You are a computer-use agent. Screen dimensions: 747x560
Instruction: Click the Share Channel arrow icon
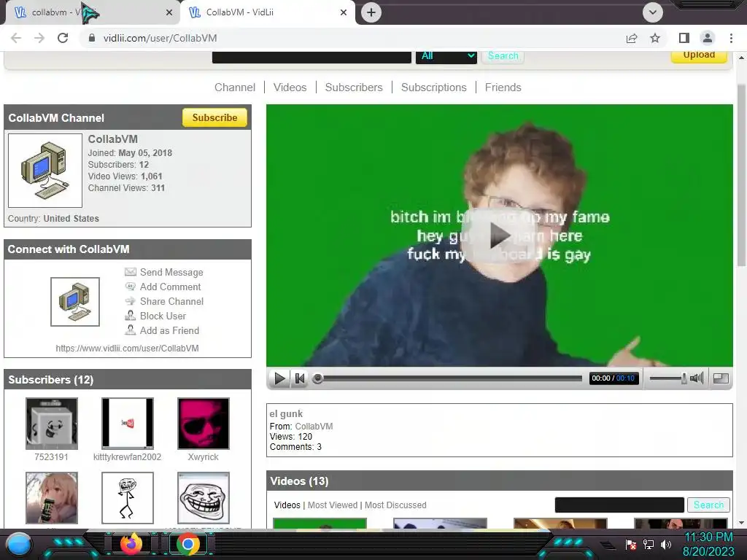[130, 301]
